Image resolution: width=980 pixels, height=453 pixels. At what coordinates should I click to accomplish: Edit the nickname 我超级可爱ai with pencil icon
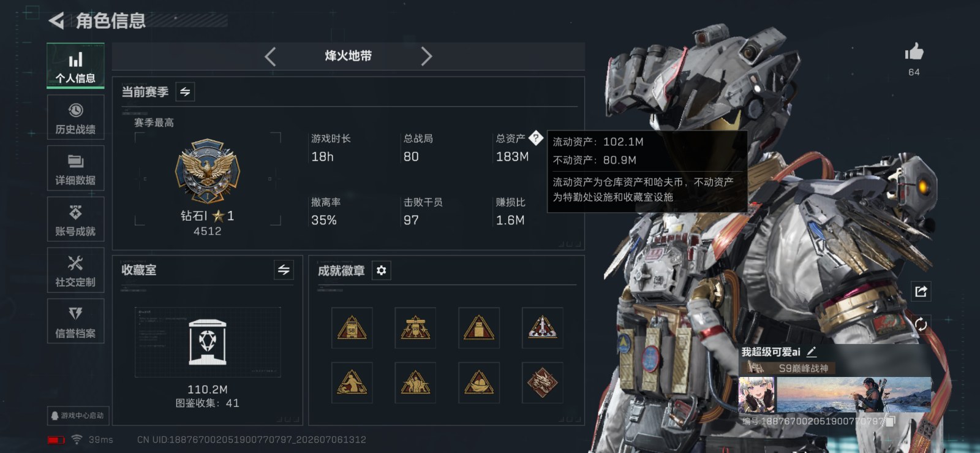[x=812, y=352]
